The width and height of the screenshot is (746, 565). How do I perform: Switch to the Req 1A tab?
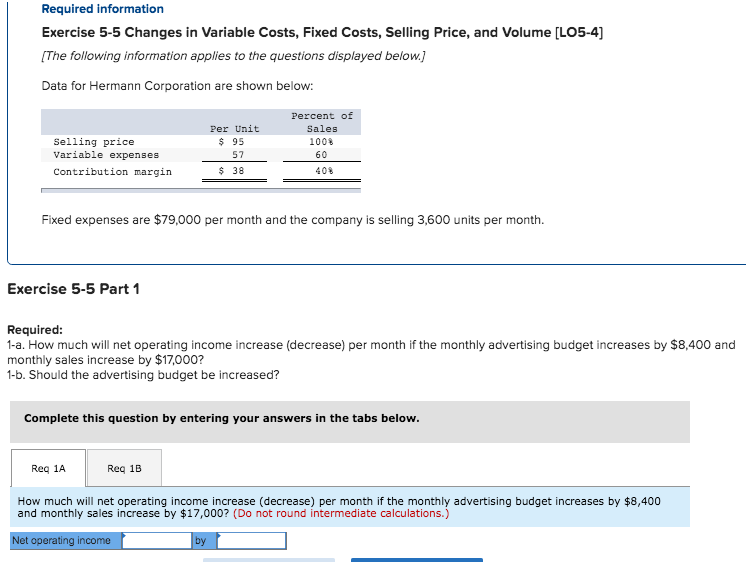(x=48, y=468)
